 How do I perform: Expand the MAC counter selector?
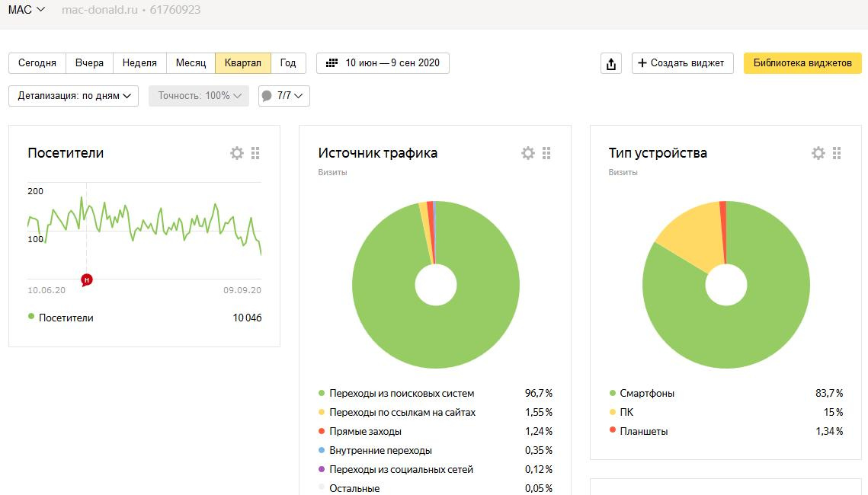26,9
